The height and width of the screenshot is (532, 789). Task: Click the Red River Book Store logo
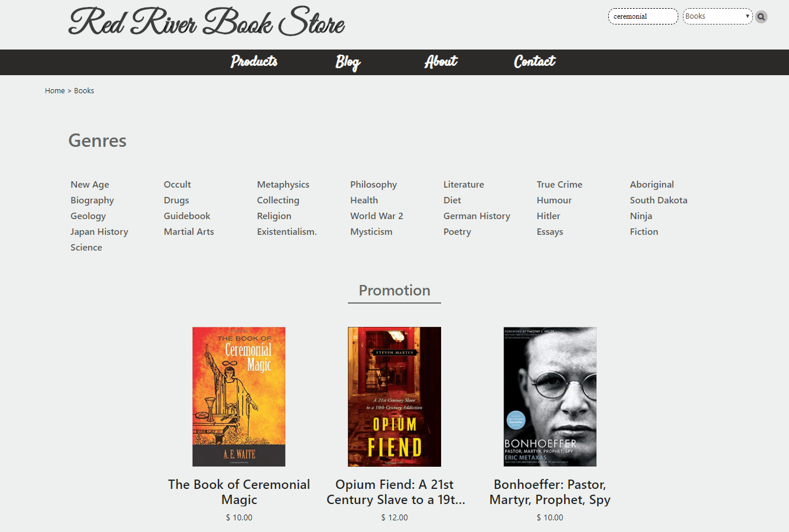[206, 22]
